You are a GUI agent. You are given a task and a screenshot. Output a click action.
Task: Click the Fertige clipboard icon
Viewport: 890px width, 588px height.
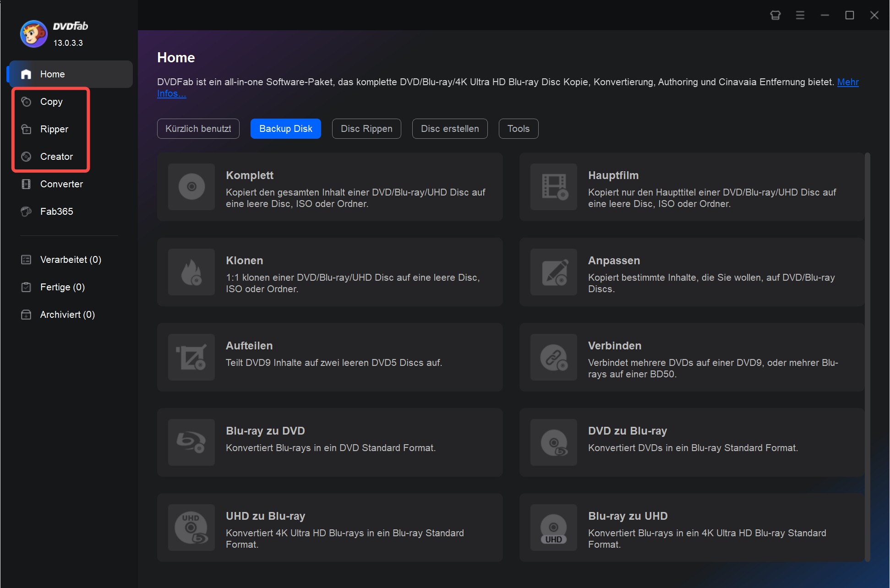(x=26, y=287)
